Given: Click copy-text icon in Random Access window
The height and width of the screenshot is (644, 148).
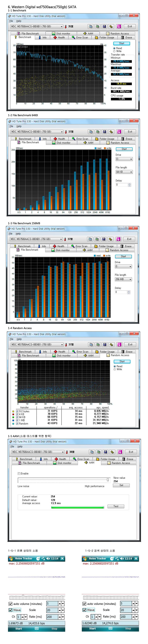Looking at the screenshot, I should pos(91,344).
